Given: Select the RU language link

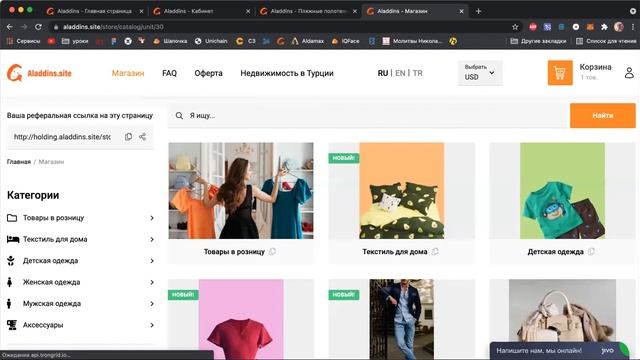Looking at the screenshot, I should 382,73.
